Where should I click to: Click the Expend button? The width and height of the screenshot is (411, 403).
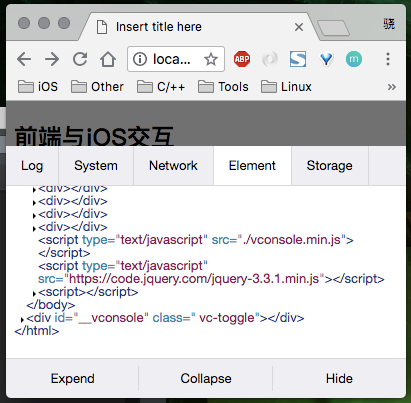coord(72,379)
